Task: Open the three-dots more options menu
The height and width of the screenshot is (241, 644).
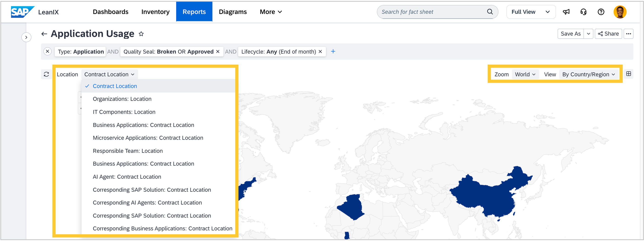Action: point(628,34)
